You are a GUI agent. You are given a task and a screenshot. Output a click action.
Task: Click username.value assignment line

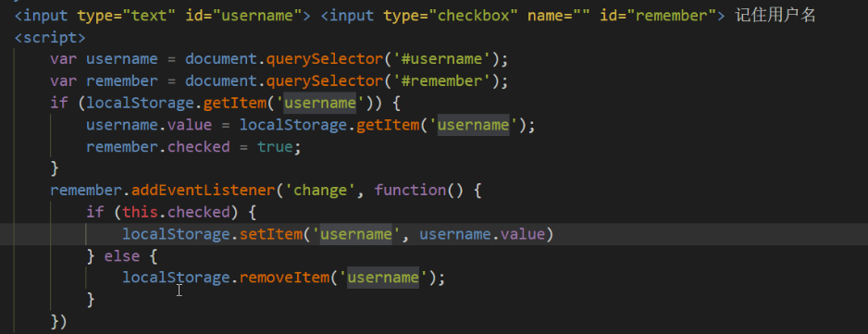[311, 125]
